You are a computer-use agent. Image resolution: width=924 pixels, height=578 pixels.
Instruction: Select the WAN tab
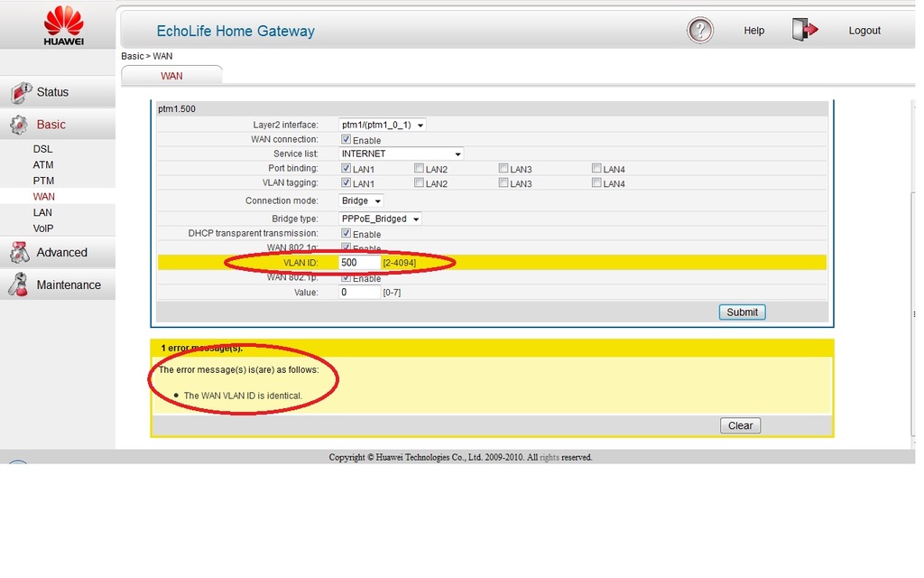pos(171,76)
